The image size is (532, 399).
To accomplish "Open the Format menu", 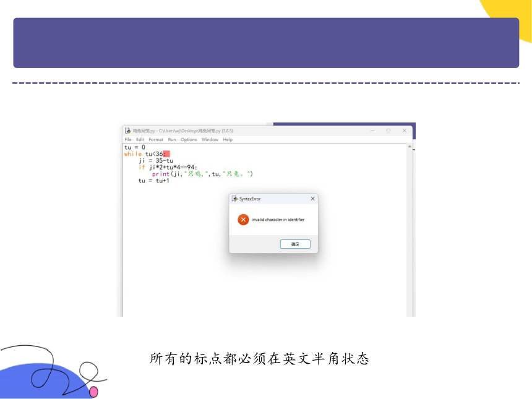I will tap(156, 139).
